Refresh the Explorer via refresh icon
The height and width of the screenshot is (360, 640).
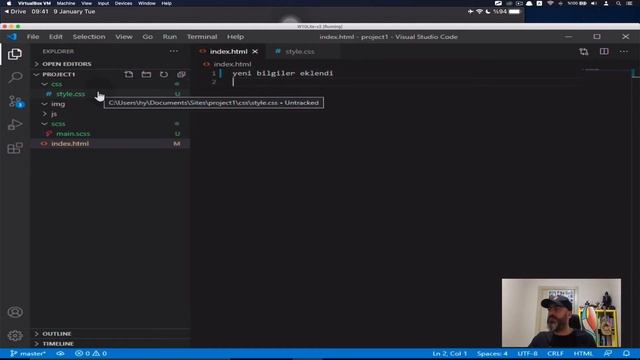tap(164, 74)
